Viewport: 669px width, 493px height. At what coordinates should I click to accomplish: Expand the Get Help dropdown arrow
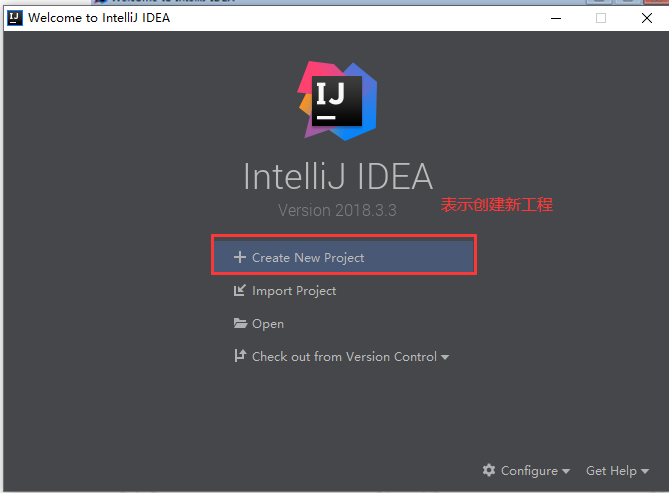click(645, 471)
